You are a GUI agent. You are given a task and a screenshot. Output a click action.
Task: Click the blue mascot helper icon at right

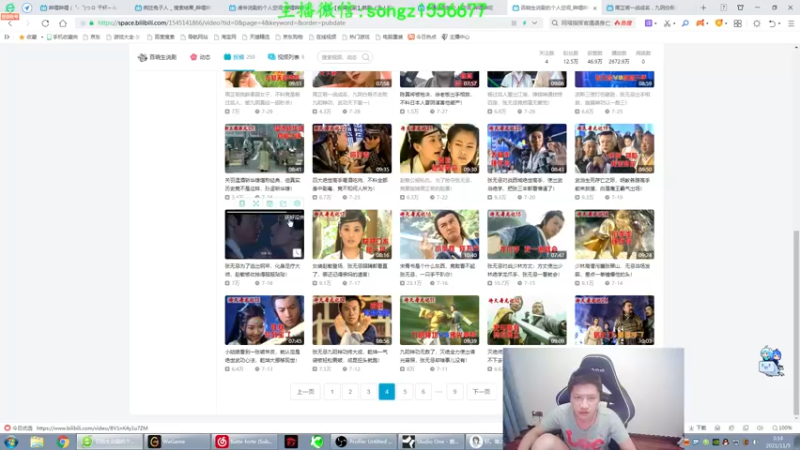[770, 361]
